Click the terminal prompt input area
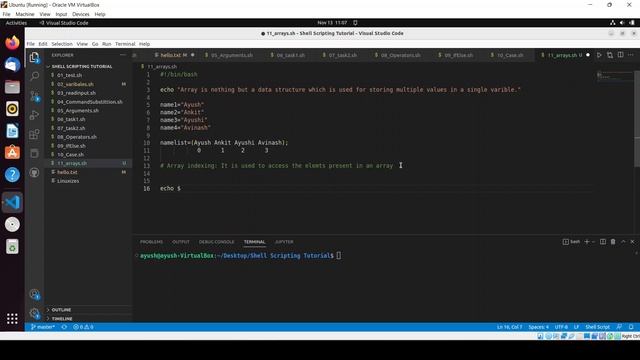 tap(339, 256)
